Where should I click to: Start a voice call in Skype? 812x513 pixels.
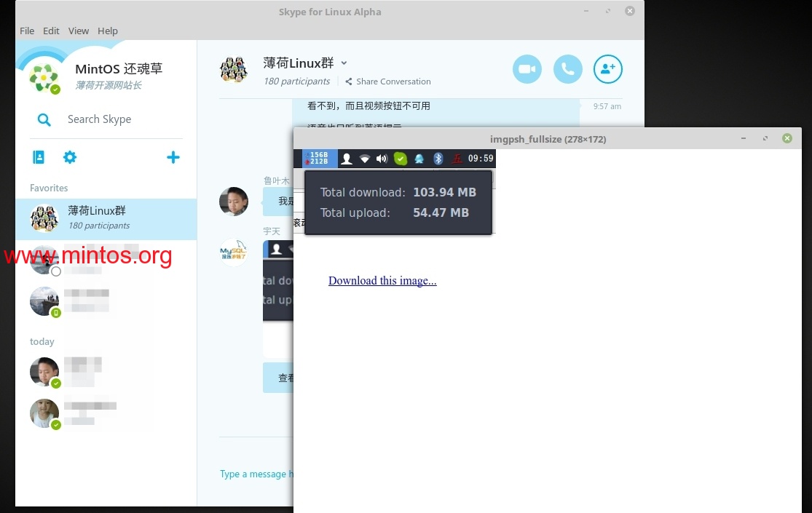567,69
